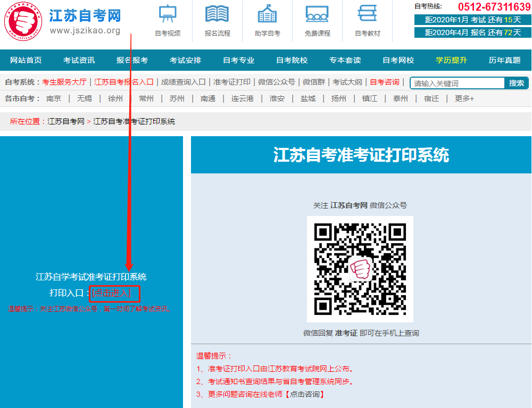Screen dimensions: 532x408
Task: Select 南京 city link
Action: coord(54,99)
